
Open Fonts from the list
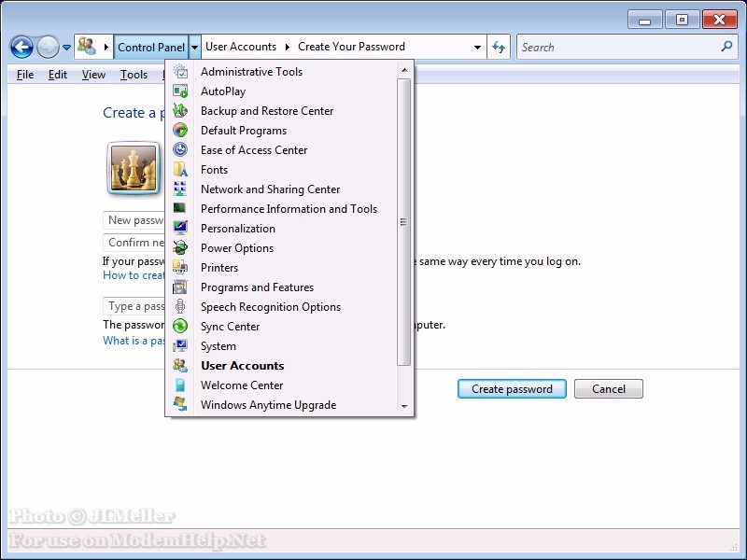(x=214, y=170)
